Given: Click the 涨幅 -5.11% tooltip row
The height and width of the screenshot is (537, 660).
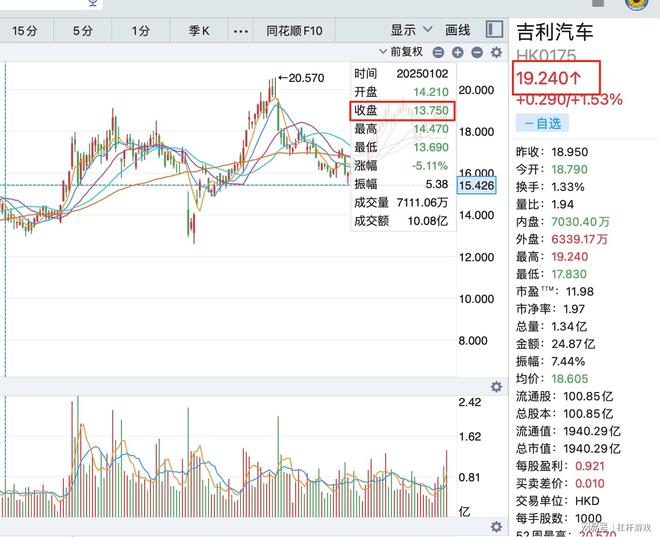Looking at the screenshot, I should 402,165.
